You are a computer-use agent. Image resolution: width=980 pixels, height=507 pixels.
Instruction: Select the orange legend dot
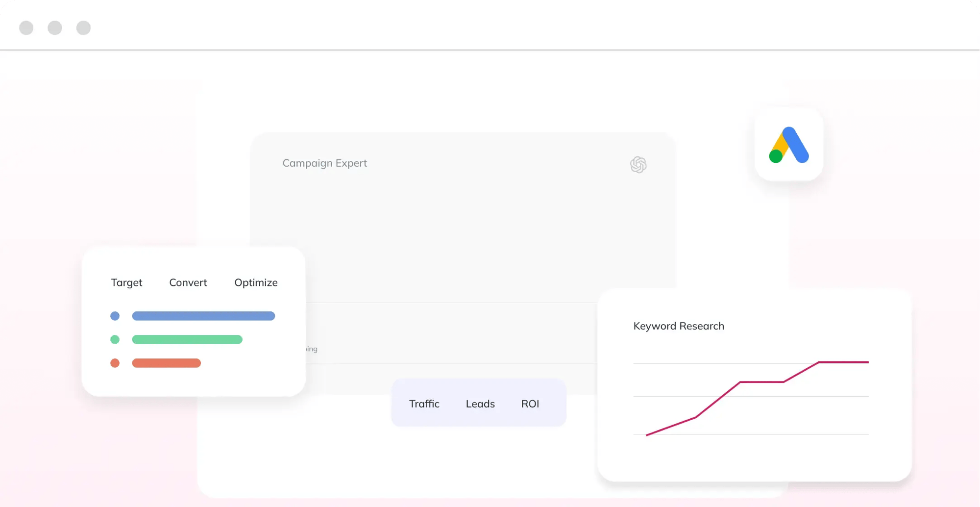pos(115,363)
